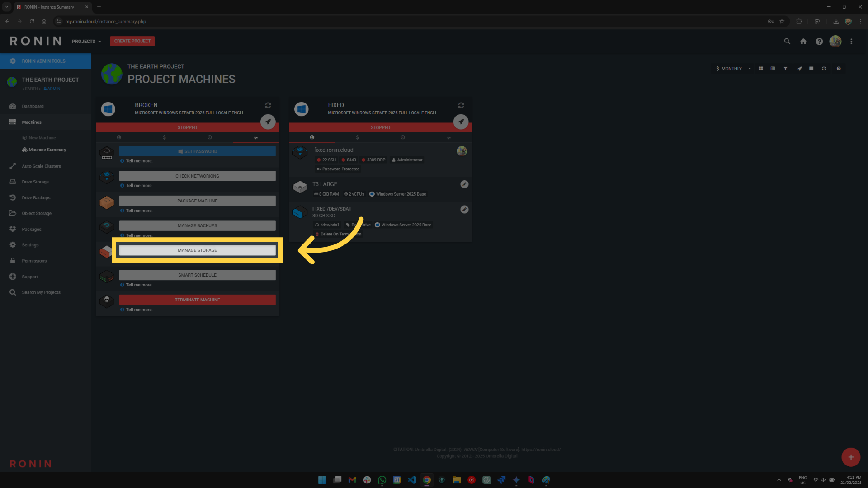This screenshot has width=868, height=488.
Task: Refresh the FIXED machine card
Action: pos(461,105)
